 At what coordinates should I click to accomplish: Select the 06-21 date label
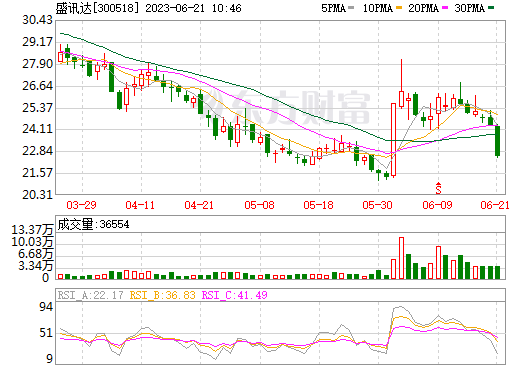click(x=495, y=205)
